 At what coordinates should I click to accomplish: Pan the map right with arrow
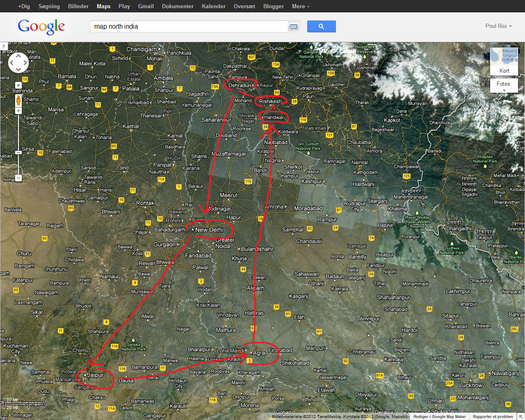click(x=25, y=63)
